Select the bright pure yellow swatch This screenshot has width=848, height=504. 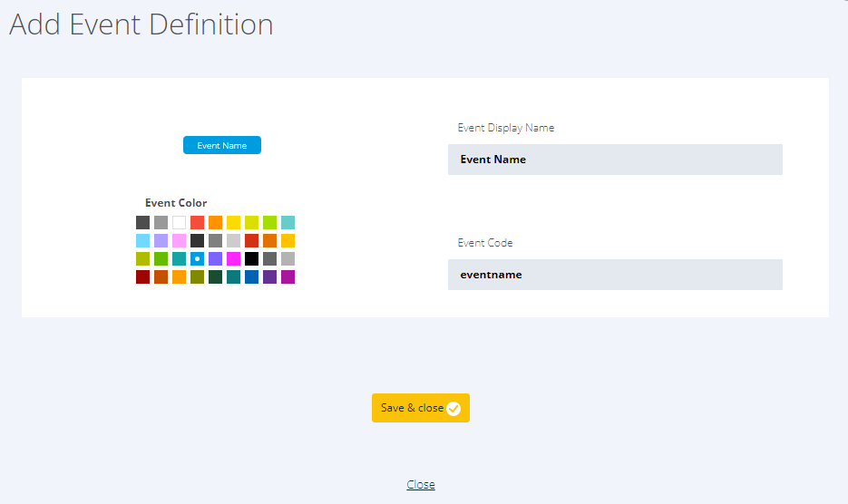(x=234, y=222)
